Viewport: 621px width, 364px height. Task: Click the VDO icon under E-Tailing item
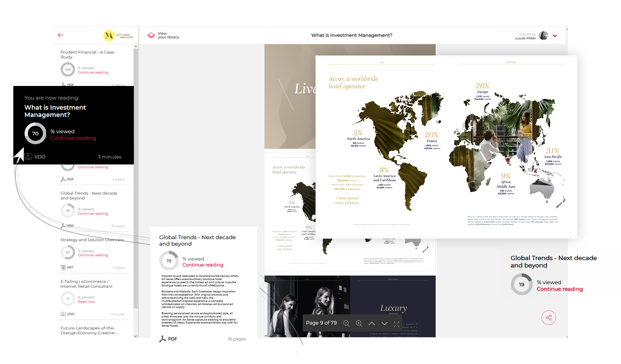pos(63,314)
